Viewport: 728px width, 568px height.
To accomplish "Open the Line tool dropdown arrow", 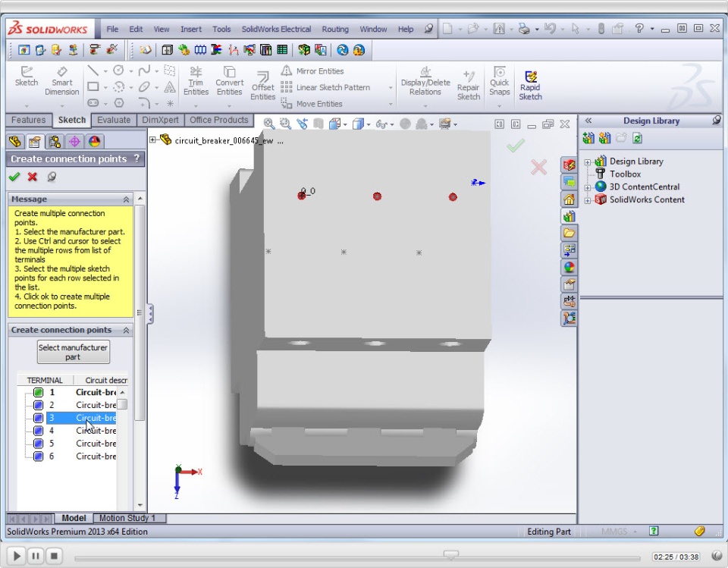I will click(x=105, y=71).
